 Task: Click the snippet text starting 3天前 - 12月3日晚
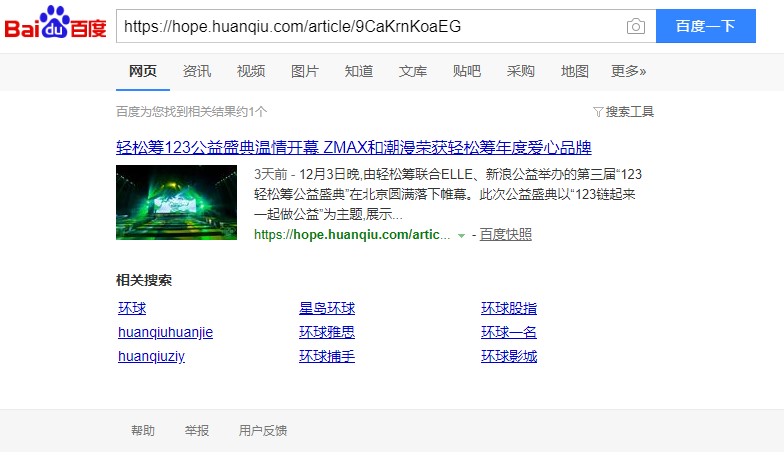click(448, 194)
